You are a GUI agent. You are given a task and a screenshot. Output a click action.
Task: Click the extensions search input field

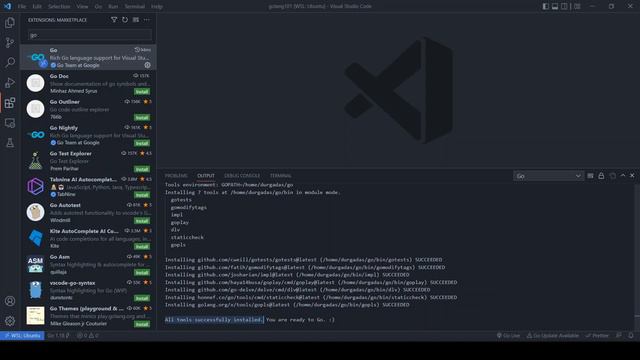pos(90,35)
